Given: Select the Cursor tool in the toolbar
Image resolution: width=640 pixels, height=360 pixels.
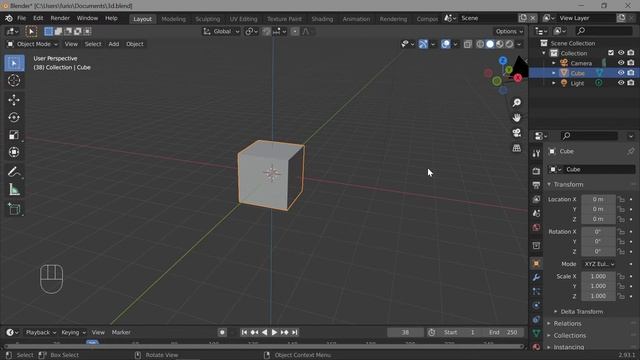Looking at the screenshot, I should 14,80.
